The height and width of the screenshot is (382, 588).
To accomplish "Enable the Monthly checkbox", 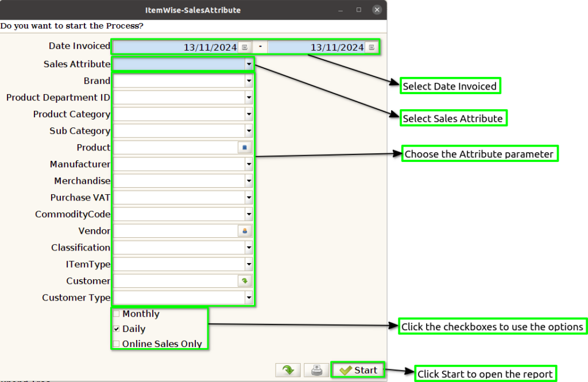I will (x=117, y=314).
